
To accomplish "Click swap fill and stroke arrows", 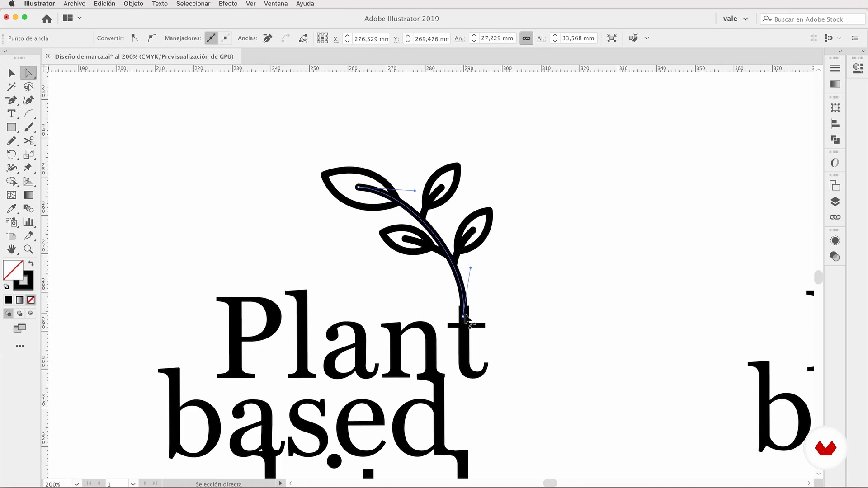I will (x=31, y=263).
